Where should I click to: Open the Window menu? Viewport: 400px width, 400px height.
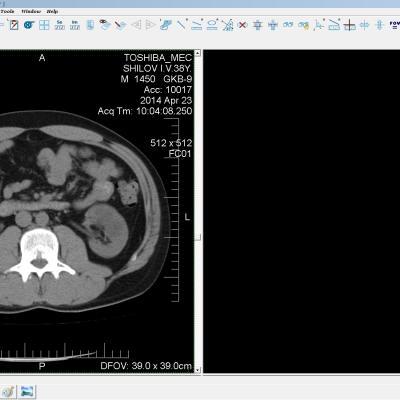pos(31,11)
